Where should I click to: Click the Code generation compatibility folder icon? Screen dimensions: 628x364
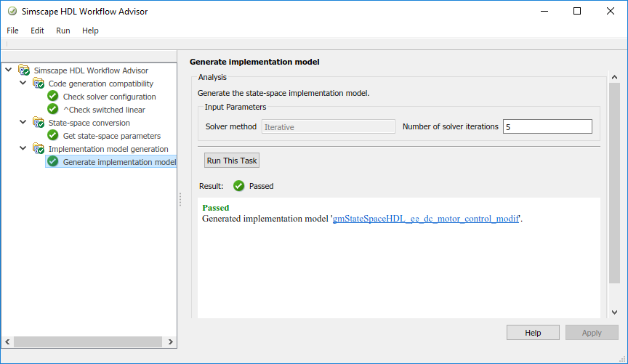tap(39, 84)
